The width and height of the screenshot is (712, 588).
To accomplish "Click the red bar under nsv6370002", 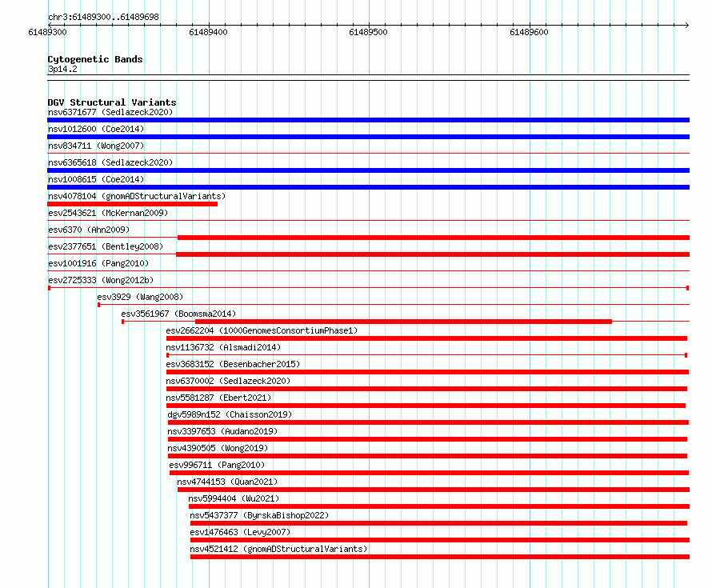I will [427, 389].
